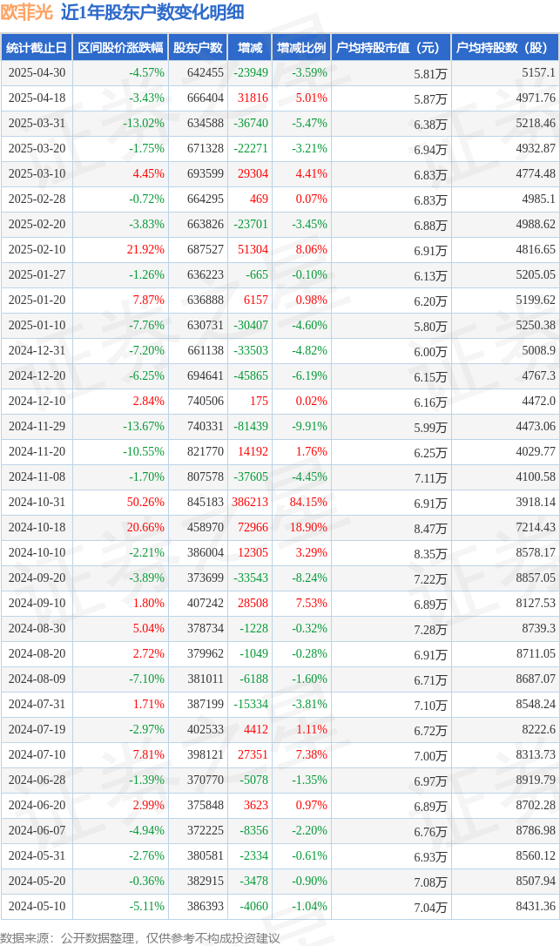
Task: Click the -81439 decrease value
Action: click(x=251, y=426)
